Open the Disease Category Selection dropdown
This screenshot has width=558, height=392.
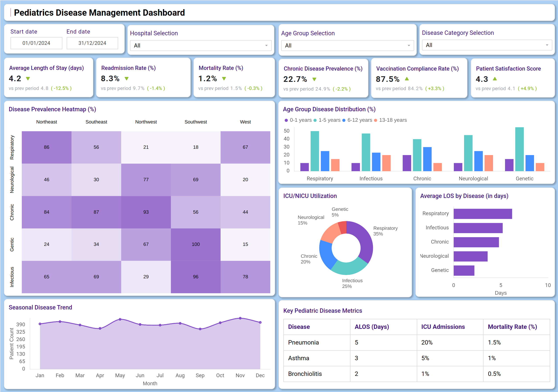[x=487, y=45]
